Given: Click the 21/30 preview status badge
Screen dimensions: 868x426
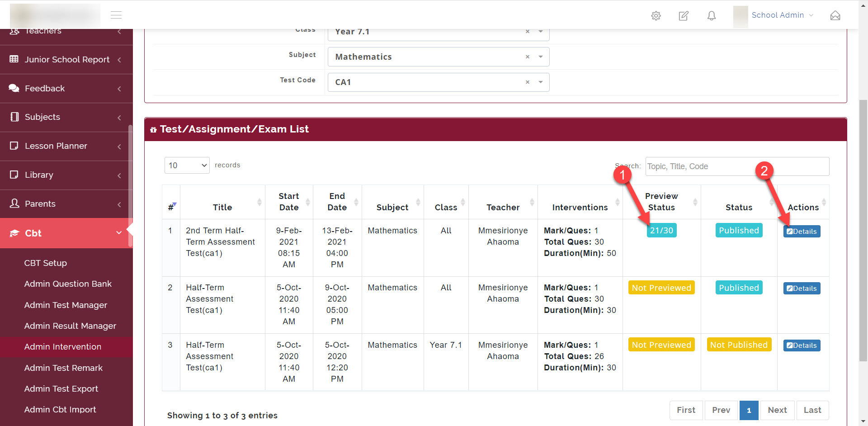Looking at the screenshot, I should pos(662,230).
